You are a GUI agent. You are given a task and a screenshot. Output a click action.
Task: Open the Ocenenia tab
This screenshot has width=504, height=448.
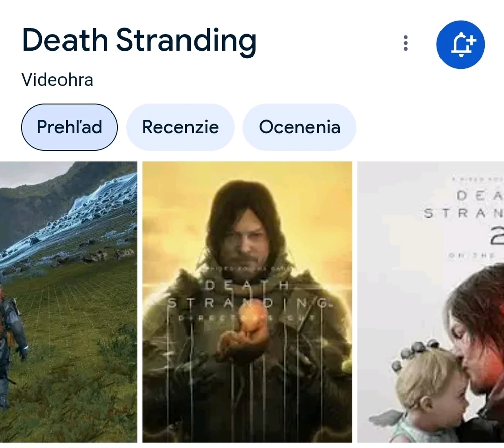click(299, 127)
